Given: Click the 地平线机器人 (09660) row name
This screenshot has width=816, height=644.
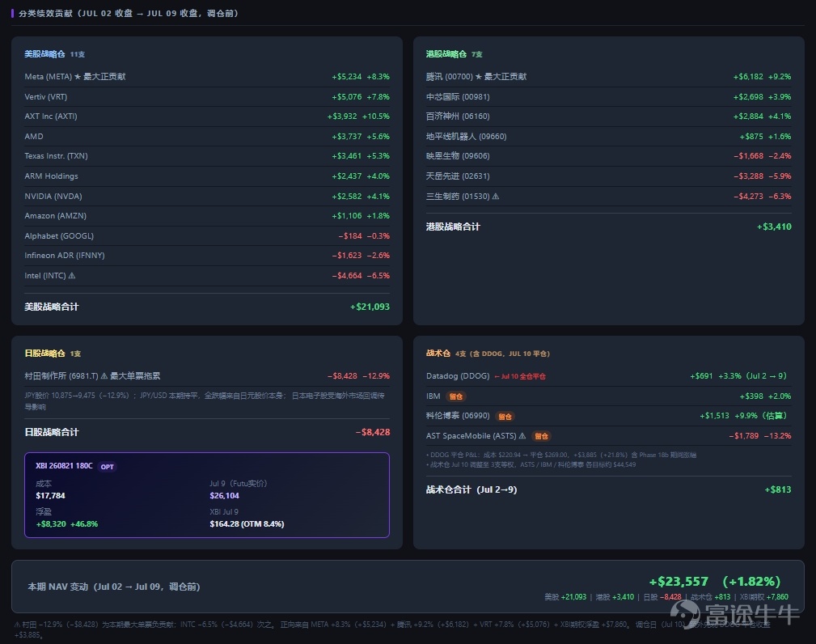Looking at the screenshot, I should click(466, 137).
